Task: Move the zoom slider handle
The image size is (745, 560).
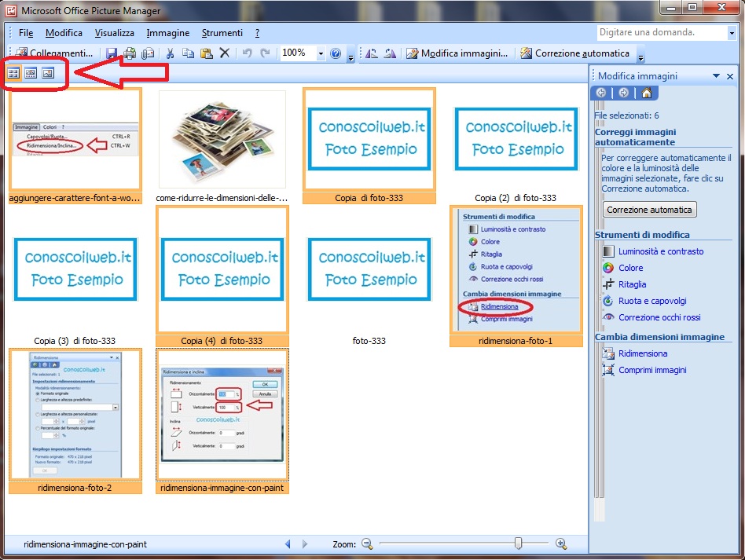Action: pyautogui.click(x=519, y=543)
